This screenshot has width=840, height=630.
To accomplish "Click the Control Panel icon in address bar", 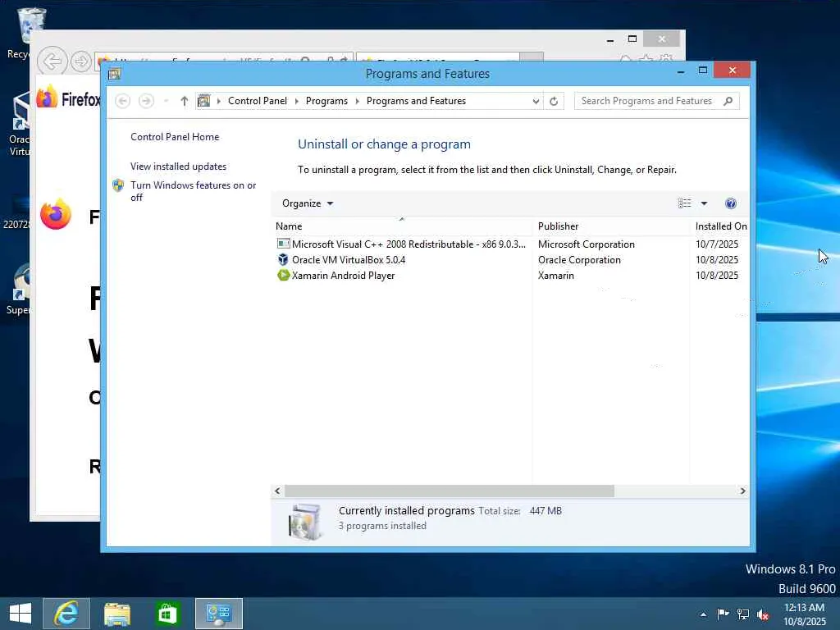I will 204,101.
